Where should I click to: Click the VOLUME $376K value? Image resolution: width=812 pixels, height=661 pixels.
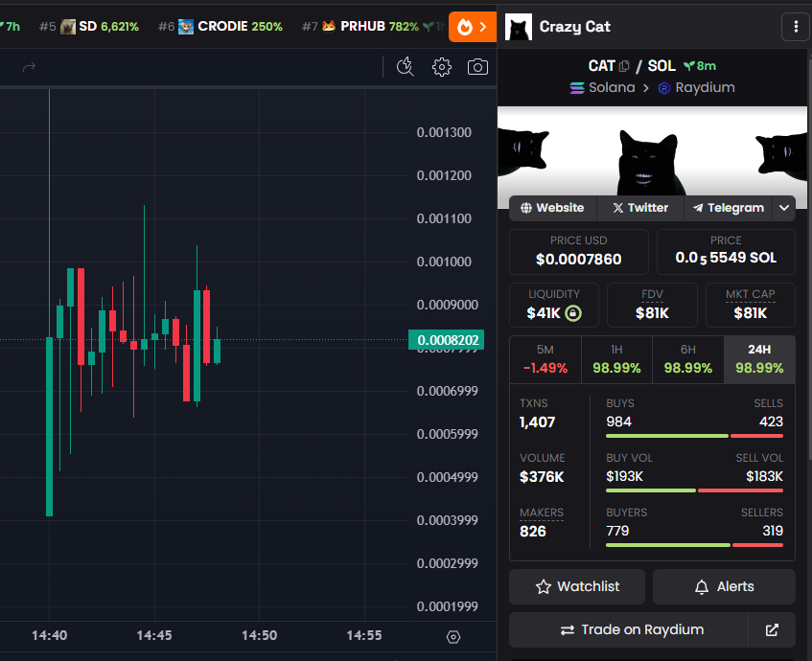542,477
